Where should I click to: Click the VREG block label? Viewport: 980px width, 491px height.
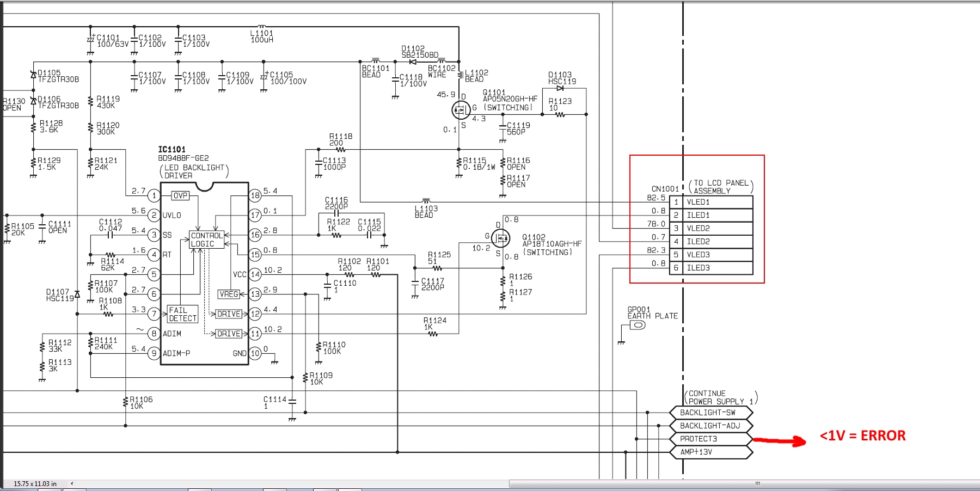[x=229, y=294]
